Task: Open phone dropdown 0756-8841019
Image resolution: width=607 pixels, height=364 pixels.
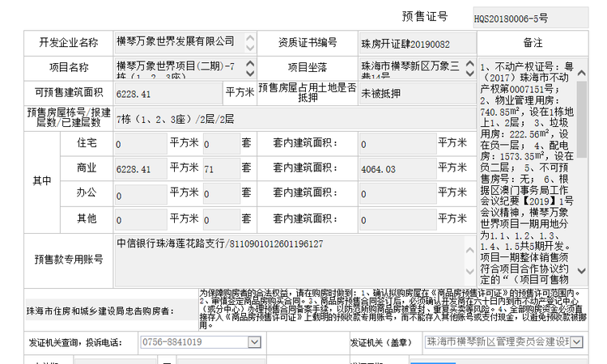Action: tap(254, 342)
